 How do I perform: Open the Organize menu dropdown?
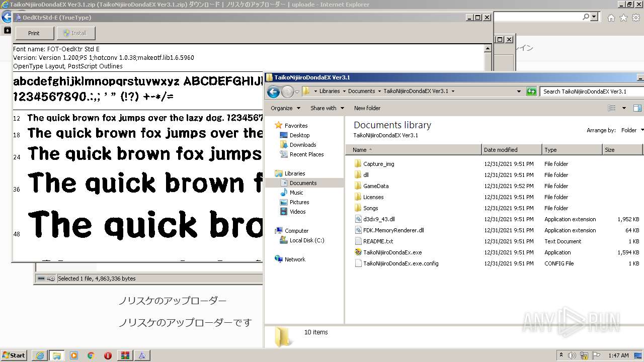(285, 108)
